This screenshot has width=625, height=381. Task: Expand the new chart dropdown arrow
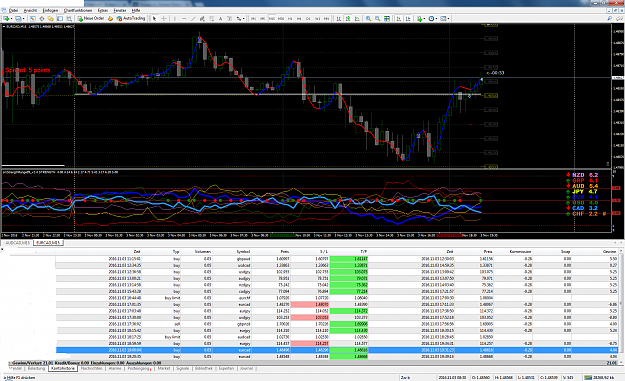pyautogui.click(x=12, y=18)
